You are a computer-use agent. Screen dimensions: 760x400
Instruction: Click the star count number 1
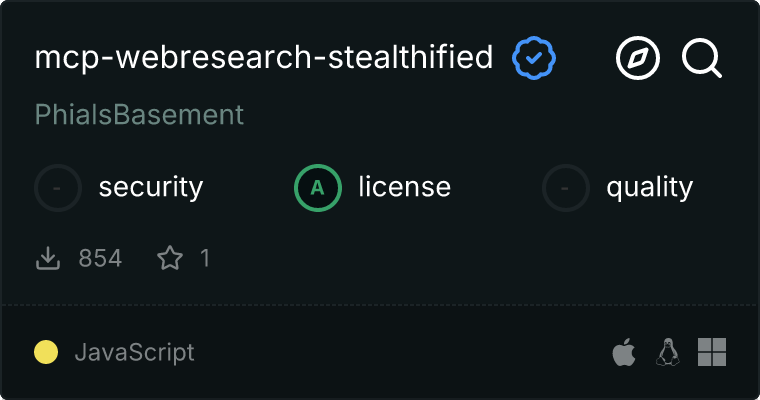pyautogui.click(x=205, y=259)
